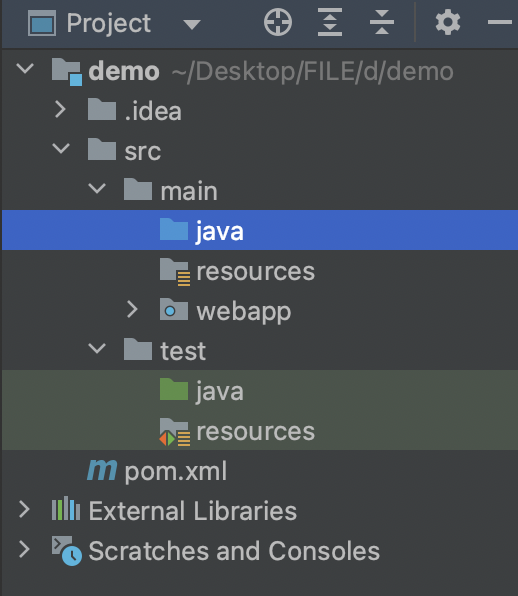Screen dimensions: 518x596
Task: Click the ~/Desktop/FILE/d/demo path text
Action: 312,71
